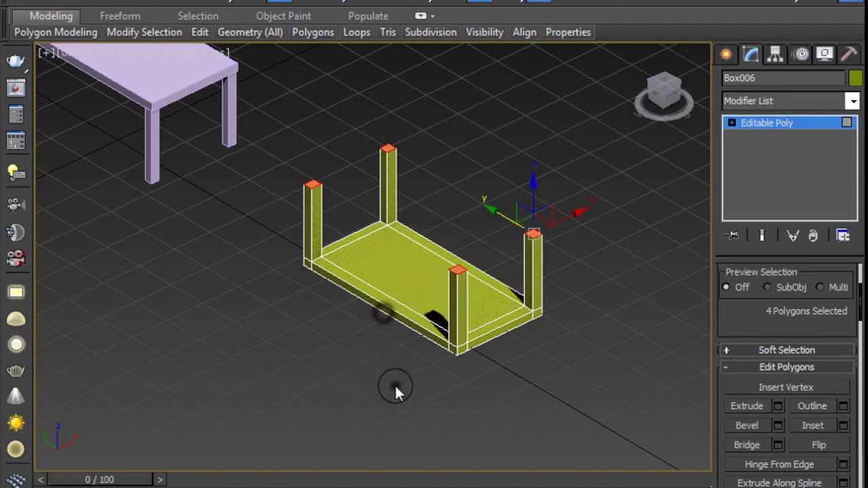Expand the Modify Selection ribbon panel

tap(144, 32)
